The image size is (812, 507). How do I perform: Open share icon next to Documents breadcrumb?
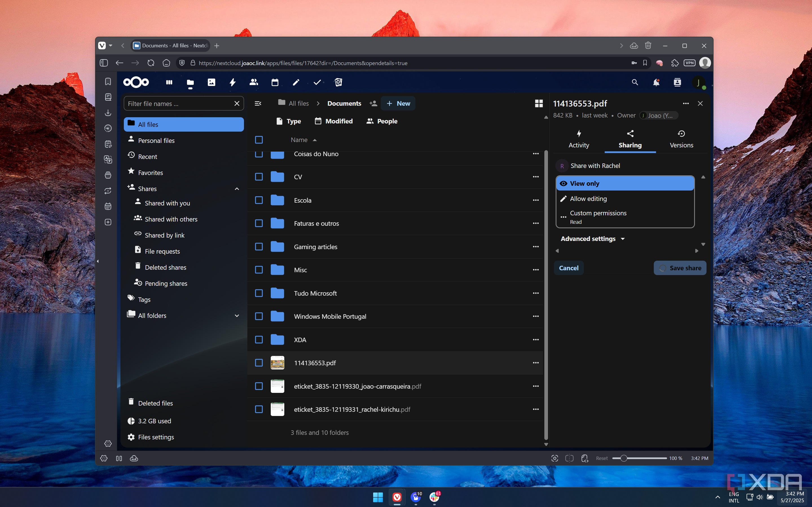click(373, 103)
